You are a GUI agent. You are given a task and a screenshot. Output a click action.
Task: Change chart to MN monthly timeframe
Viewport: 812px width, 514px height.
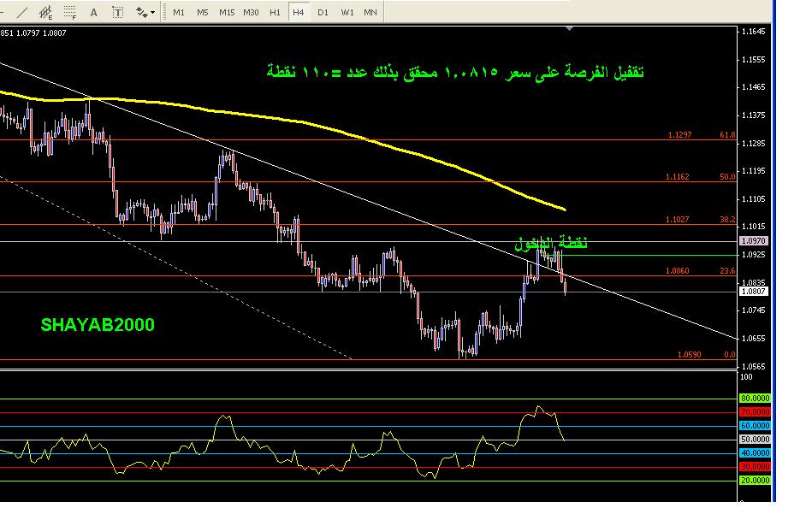point(370,12)
